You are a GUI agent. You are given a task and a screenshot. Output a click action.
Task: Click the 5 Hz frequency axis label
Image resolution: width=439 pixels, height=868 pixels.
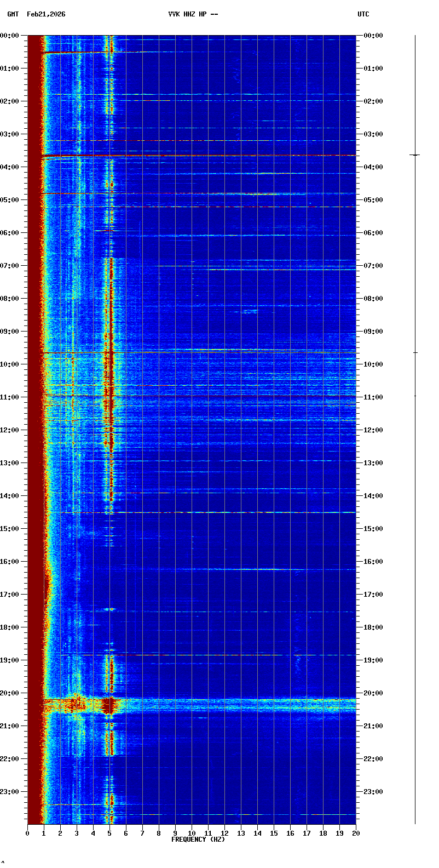(x=109, y=833)
